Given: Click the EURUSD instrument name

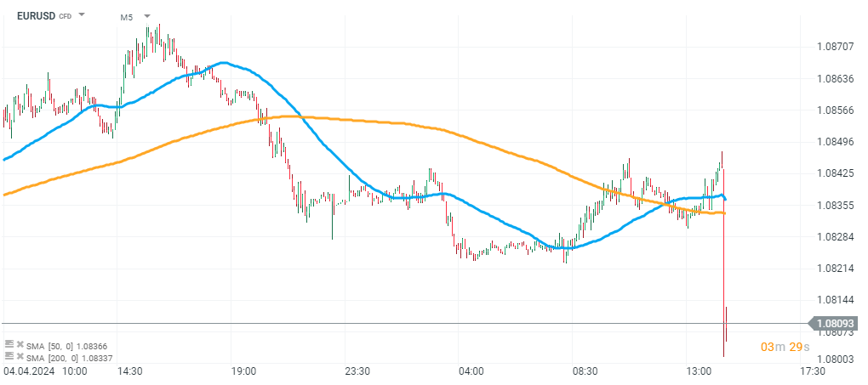Looking at the screenshot, I should (x=36, y=16).
